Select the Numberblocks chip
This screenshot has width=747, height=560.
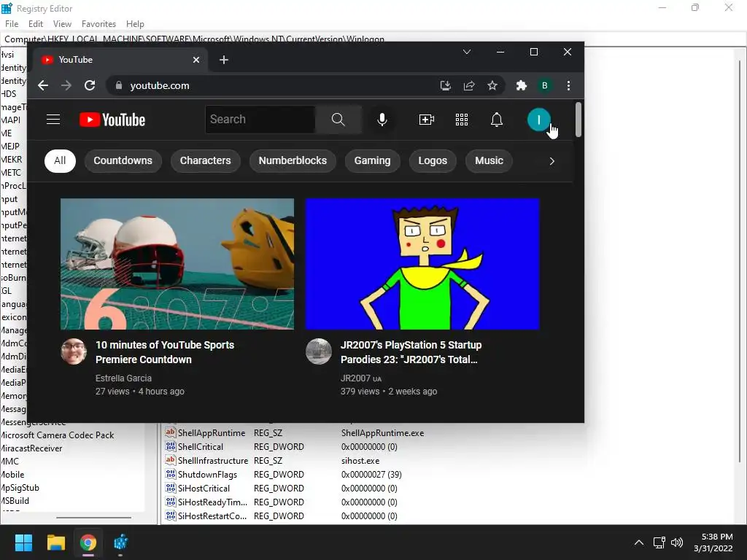point(293,160)
